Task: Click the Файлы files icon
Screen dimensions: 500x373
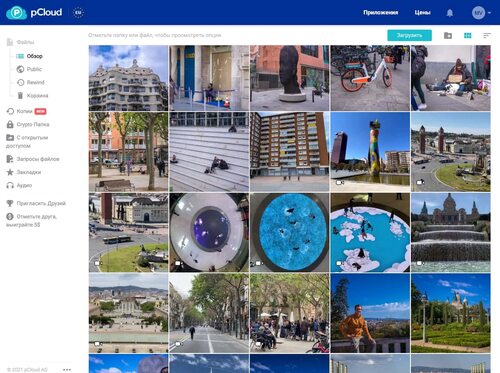Action: click(10, 42)
